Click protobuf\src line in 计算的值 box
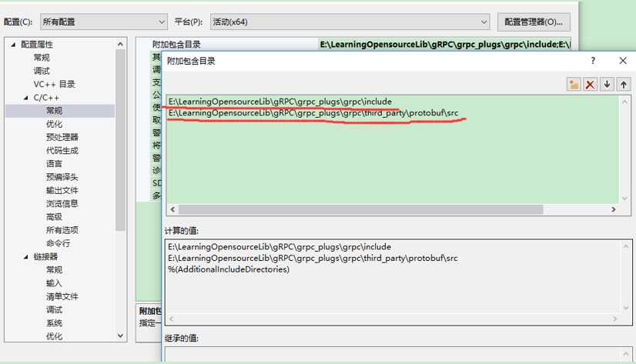Viewport: 636px width, 364px height. point(313,259)
